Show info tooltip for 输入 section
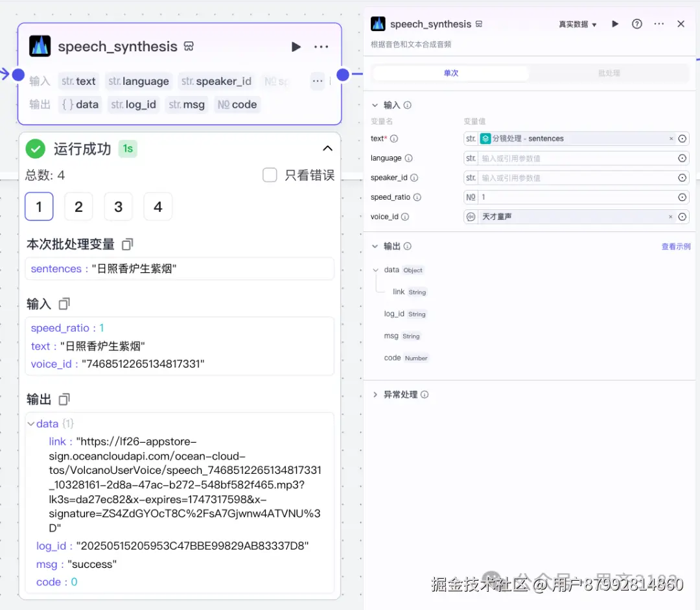The width and height of the screenshot is (700, 610). 408,105
